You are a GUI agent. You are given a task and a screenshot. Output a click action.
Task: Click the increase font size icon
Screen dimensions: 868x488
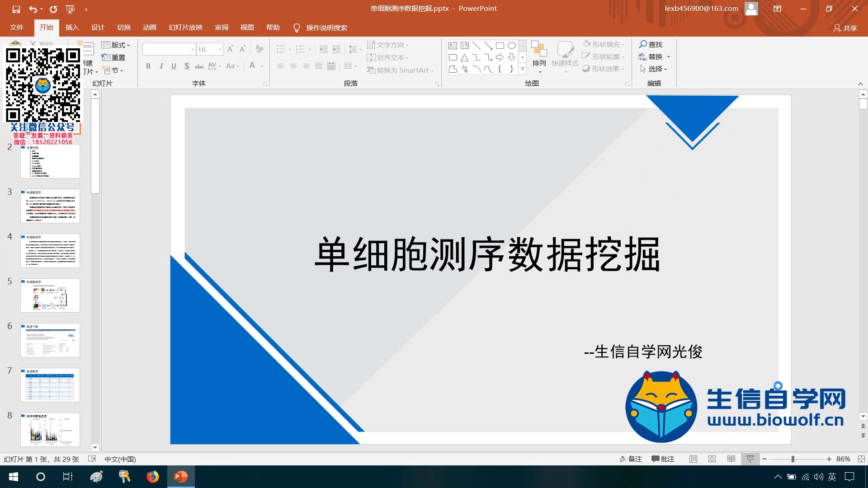coord(230,49)
